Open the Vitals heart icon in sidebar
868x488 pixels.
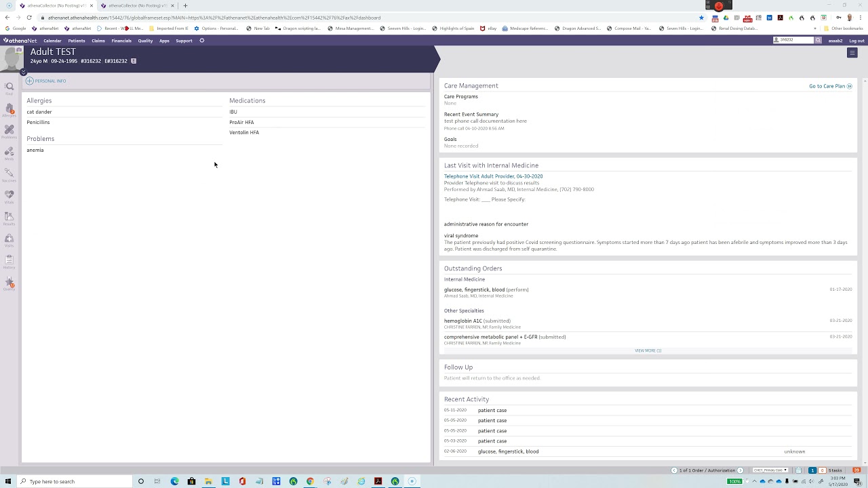9,197
